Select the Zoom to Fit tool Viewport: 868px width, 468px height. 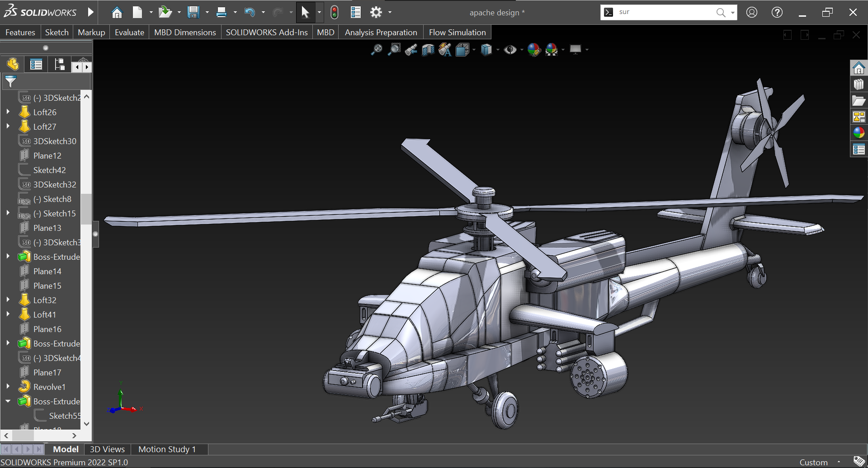376,50
